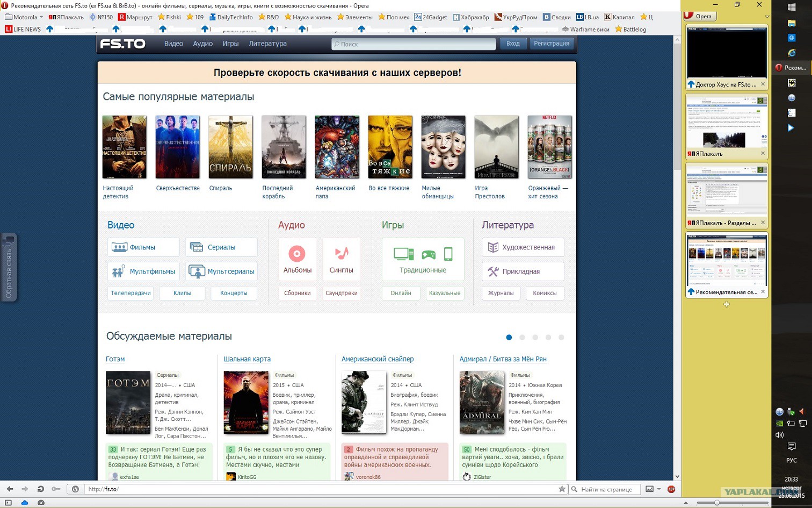The height and width of the screenshot is (508, 812).
Task: Click the Обратная связь feedback tab
Action: [9, 267]
